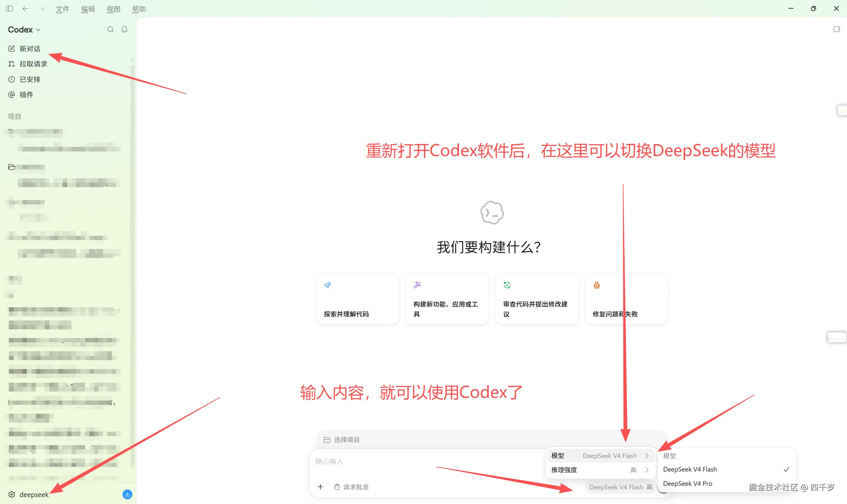
Task: Click the hand icon for 请求批准
Action: 337,487
